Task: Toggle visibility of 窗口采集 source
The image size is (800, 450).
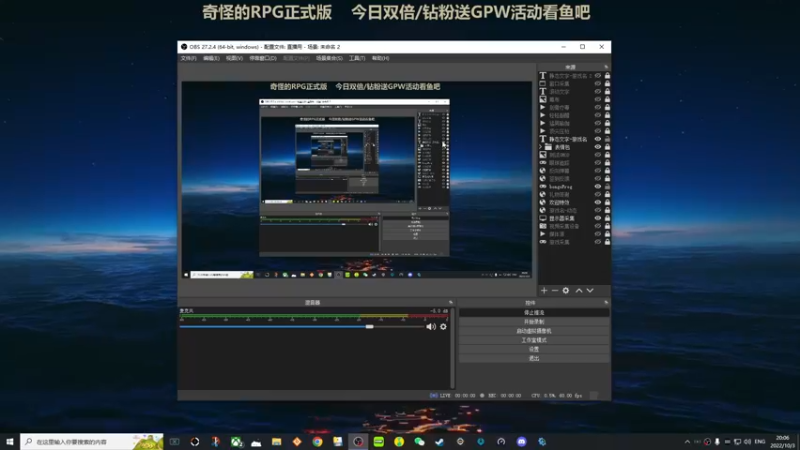Action: (x=598, y=84)
